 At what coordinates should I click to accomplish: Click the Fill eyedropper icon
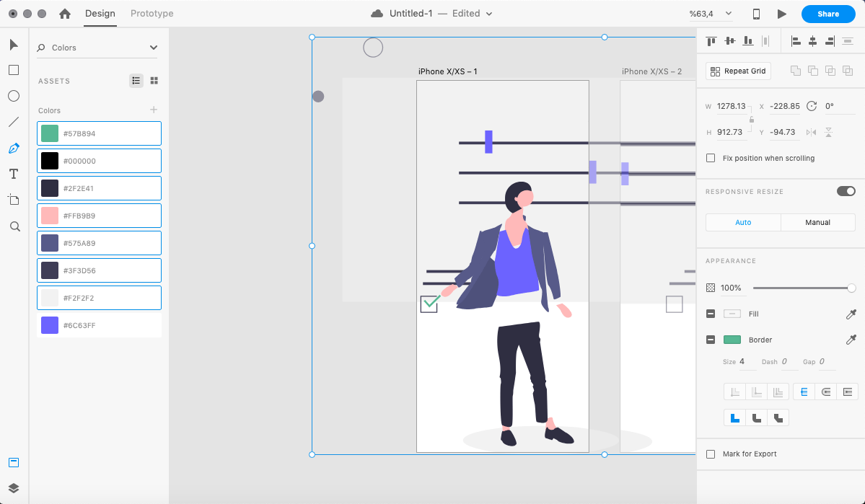[851, 314]
